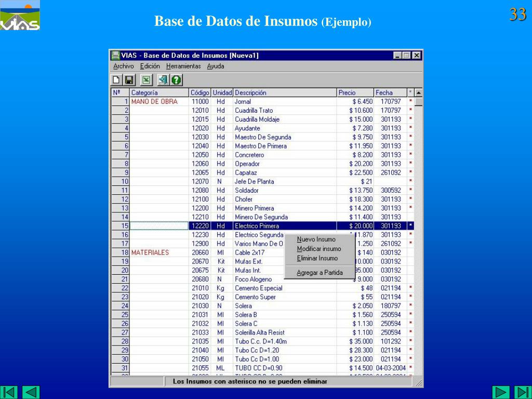Click the Save floppy disk icon
The height and width of the screenshot is (399, 532).
pos(129,80)
